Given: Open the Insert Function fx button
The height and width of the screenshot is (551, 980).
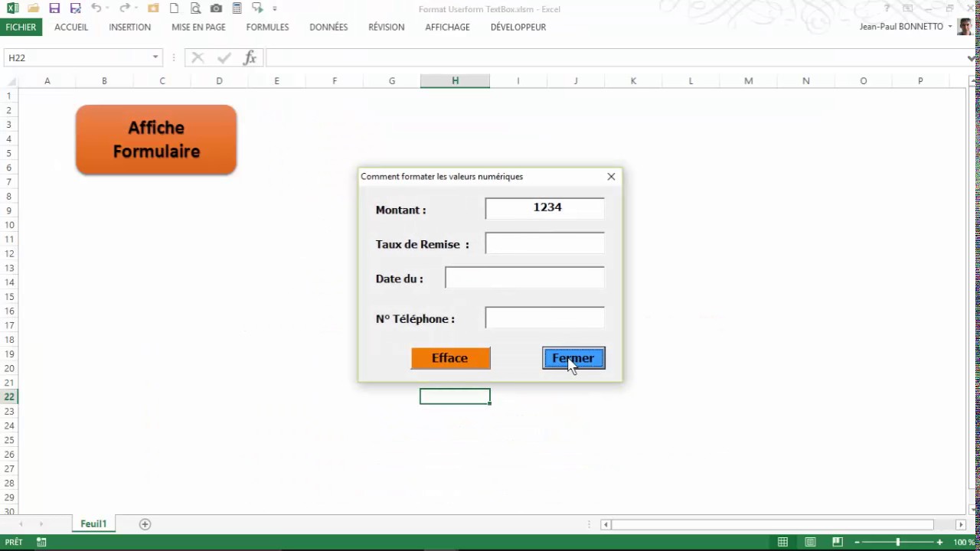Looking at the screenshot, I should click(x=250, y=57).
